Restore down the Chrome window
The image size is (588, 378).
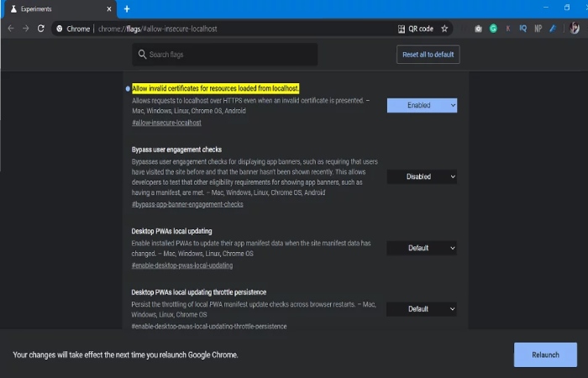coord(567,7)
